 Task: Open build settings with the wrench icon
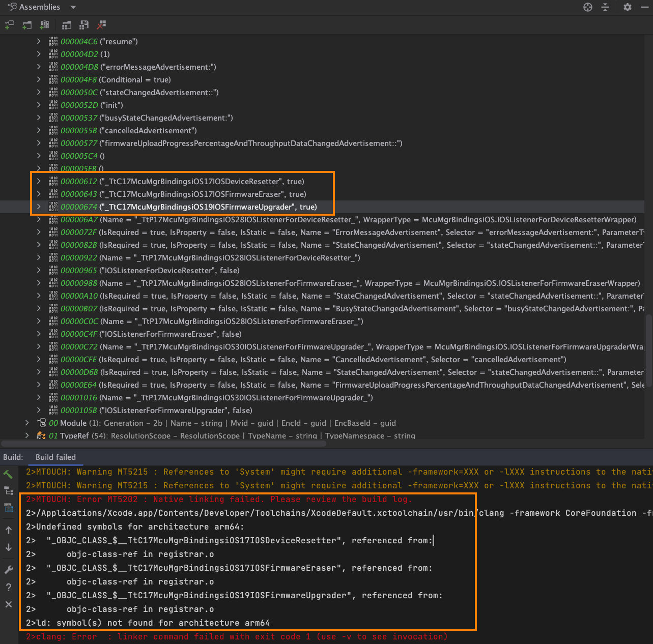[x=9, y=569]
